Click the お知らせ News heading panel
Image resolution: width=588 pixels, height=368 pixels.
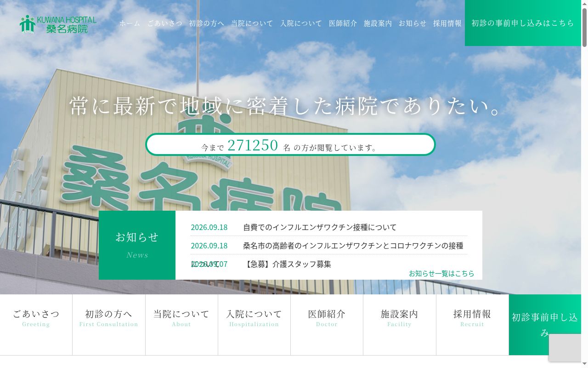(x=137, y=245)
